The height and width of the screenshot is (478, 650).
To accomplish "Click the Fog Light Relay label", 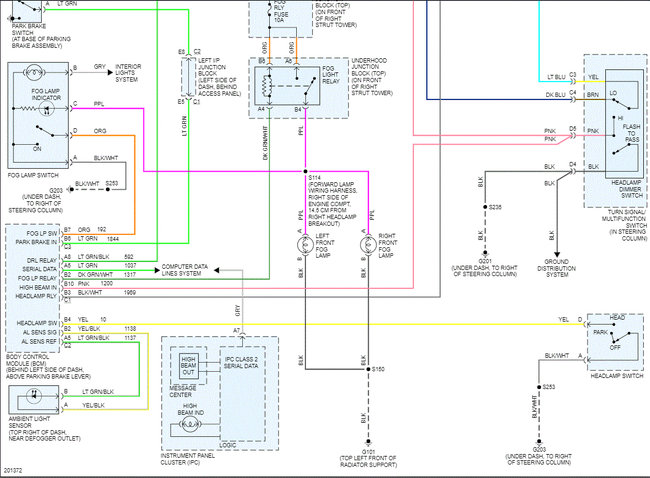I will pyautogui.click(x=330, y=75).
